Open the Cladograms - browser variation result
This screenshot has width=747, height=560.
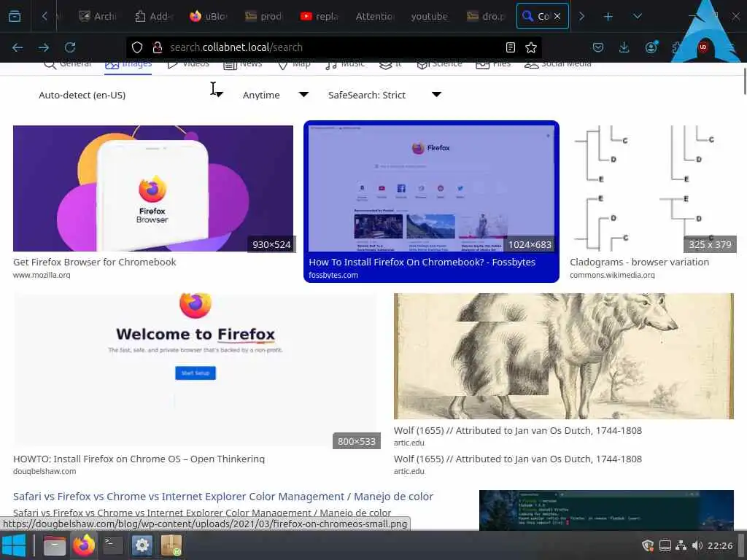pyautogui.click(x=639, y=262)
